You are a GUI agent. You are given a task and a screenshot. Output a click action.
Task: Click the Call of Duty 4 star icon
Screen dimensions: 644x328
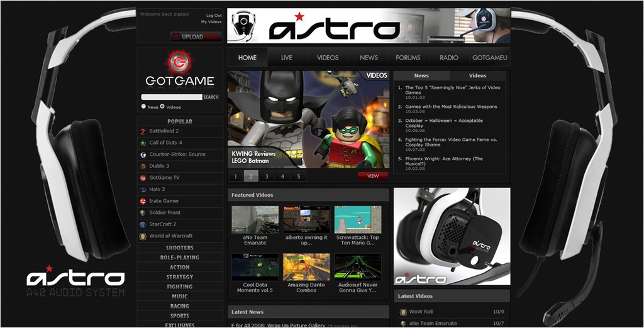tap(143, 143)
